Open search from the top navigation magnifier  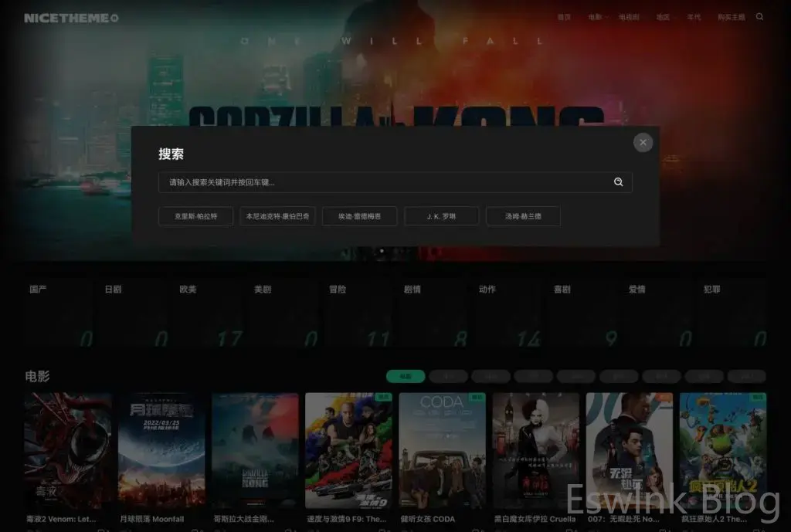759,17
